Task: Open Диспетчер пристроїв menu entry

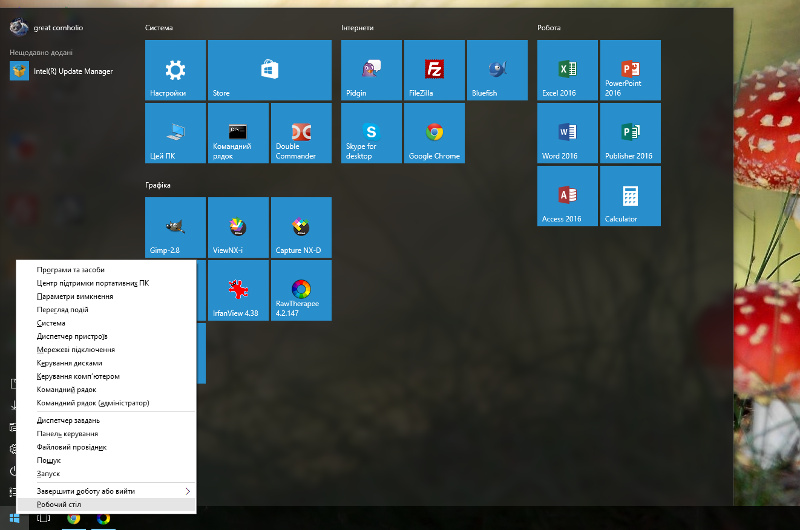Action: pos(106,336)
